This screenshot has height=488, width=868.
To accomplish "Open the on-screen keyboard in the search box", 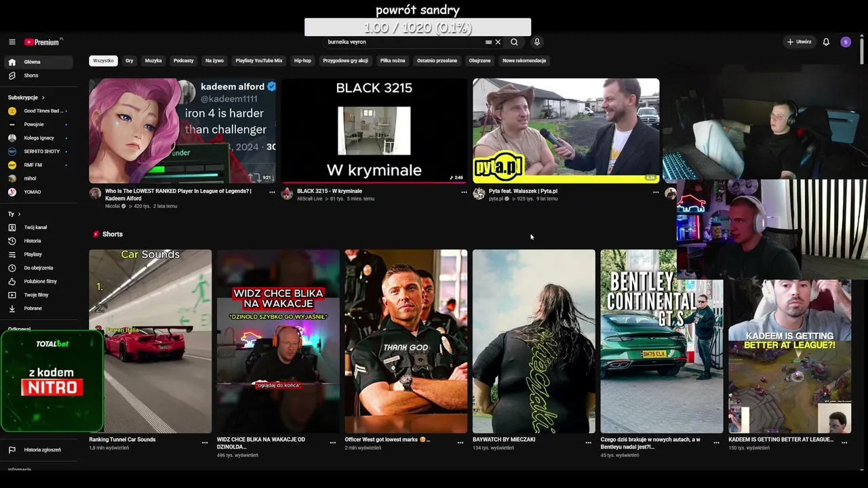I will [488, 42].
